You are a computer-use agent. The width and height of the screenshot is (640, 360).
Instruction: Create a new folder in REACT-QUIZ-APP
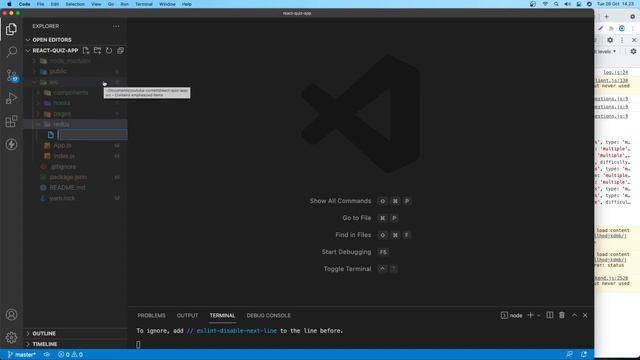click(97, 51)
